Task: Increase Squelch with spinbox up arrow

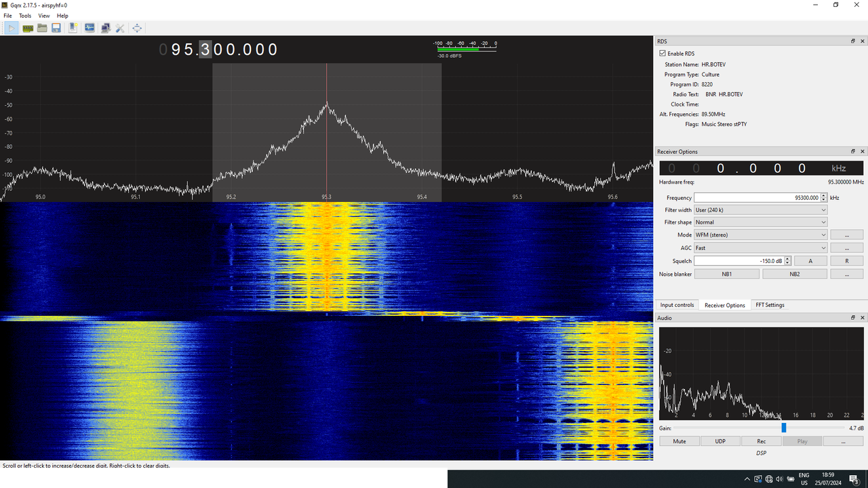Action: pos(787,259)
